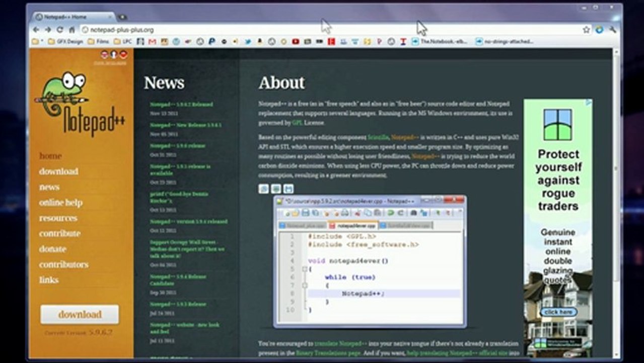Viewport: 644px width, 363px height.
Task: Open the YouTube bookmark icon
Action: (295, 42)
